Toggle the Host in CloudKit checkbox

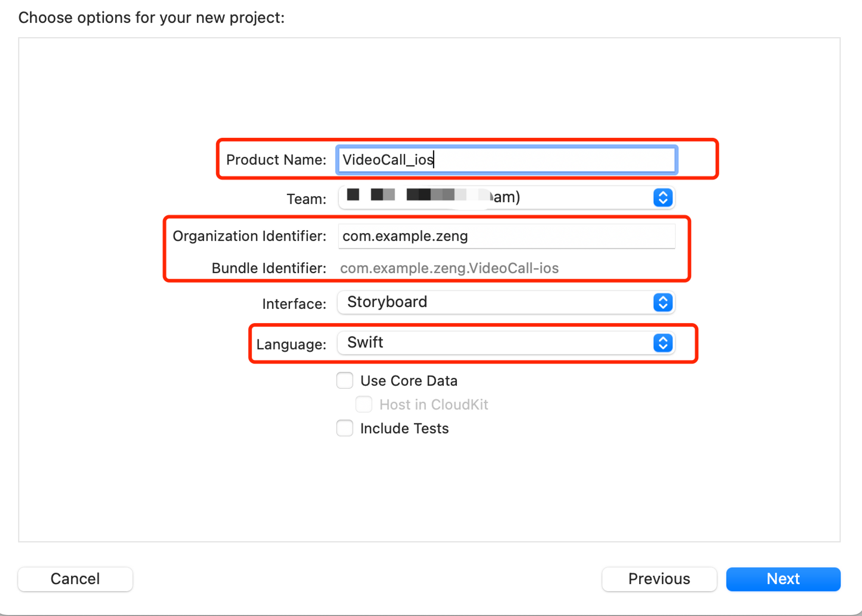[364, 404]
